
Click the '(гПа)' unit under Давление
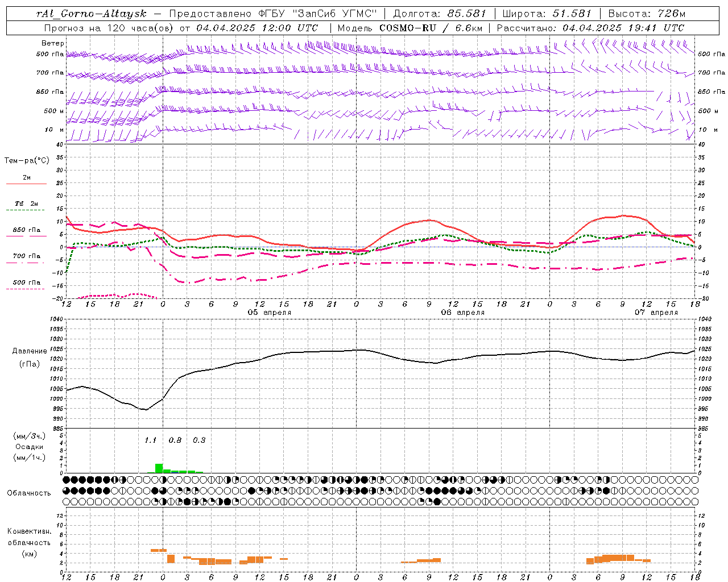(x=30, y=364)
